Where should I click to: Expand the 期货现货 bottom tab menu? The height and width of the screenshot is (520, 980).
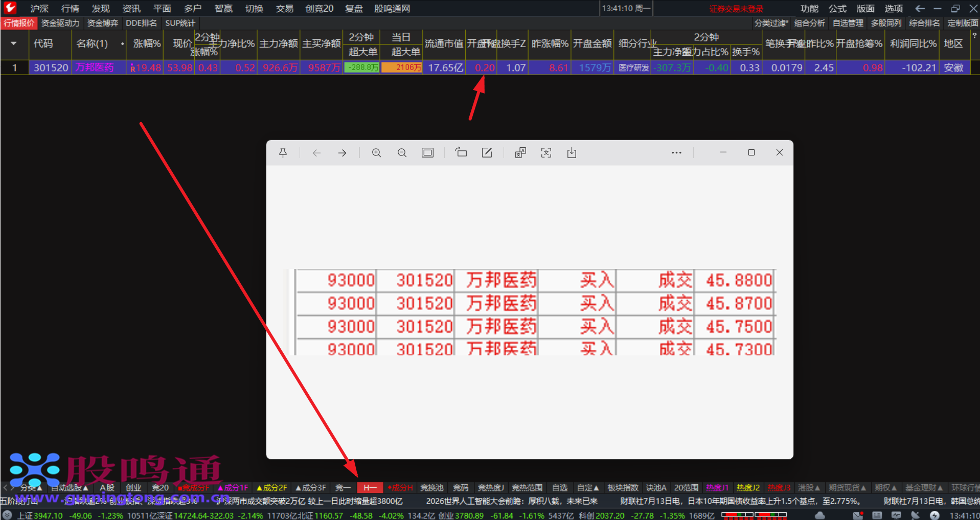[848, 488]
